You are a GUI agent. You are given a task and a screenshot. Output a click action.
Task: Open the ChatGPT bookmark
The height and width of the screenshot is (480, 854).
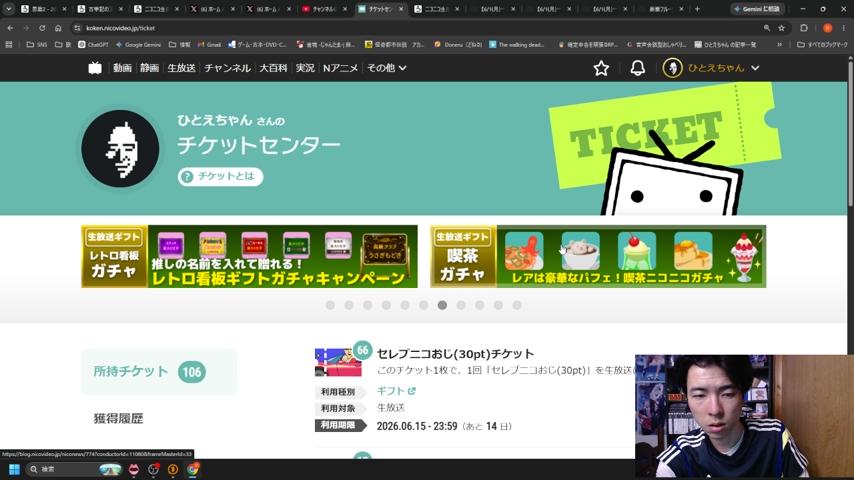coord(93,45)
